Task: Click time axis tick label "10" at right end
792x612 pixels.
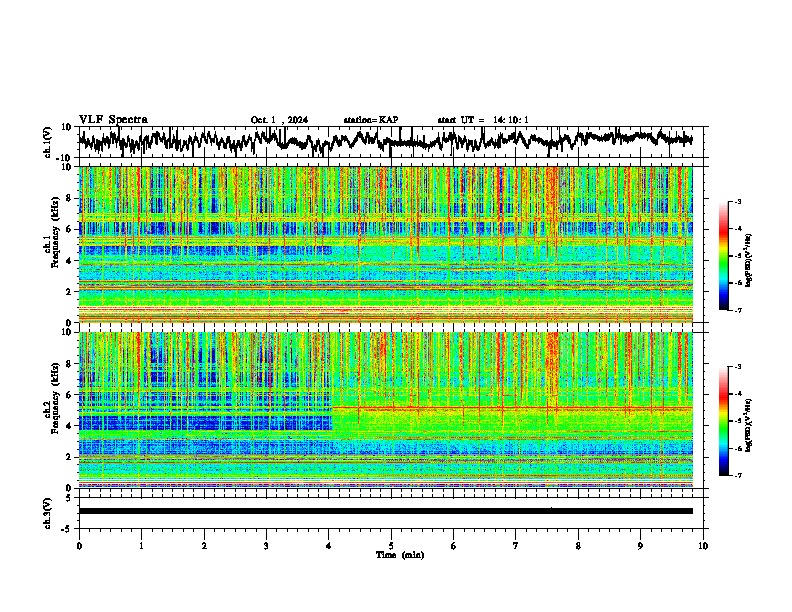Action: pyautogui.click(x=703, y=546)
